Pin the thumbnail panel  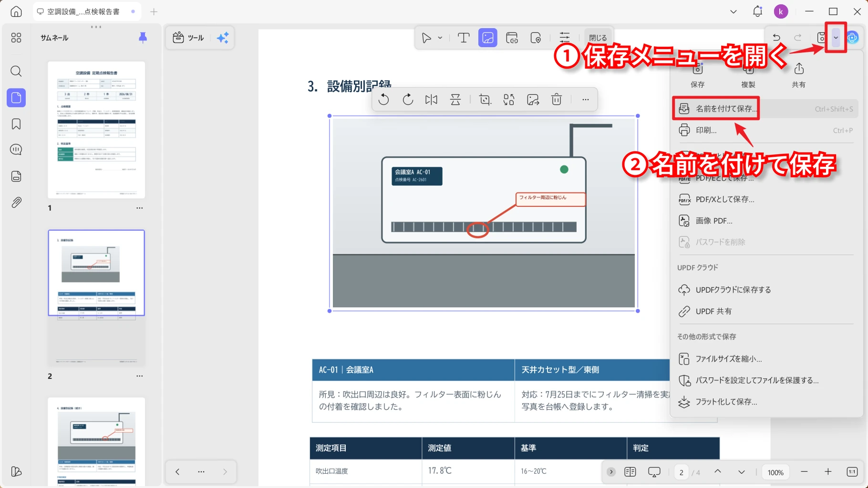(x=143, y=38)
